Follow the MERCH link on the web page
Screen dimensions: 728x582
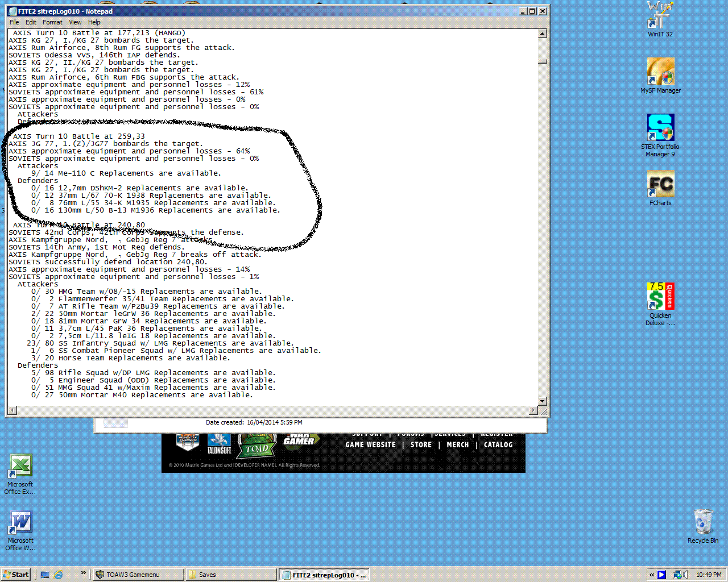[x=458, y=445]
